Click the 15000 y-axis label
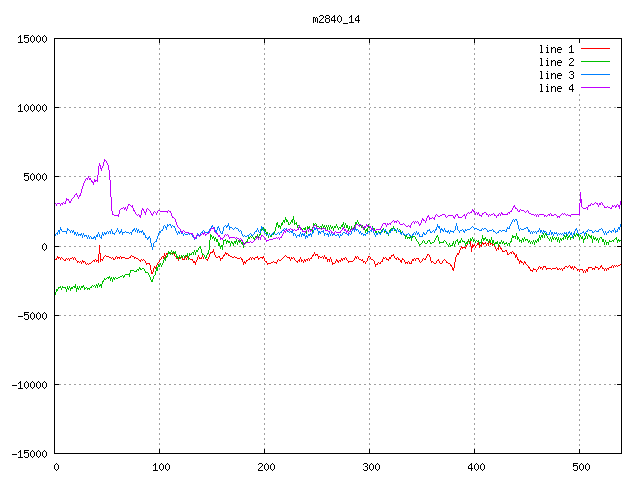The image size is (640, 480). point(32,39)
